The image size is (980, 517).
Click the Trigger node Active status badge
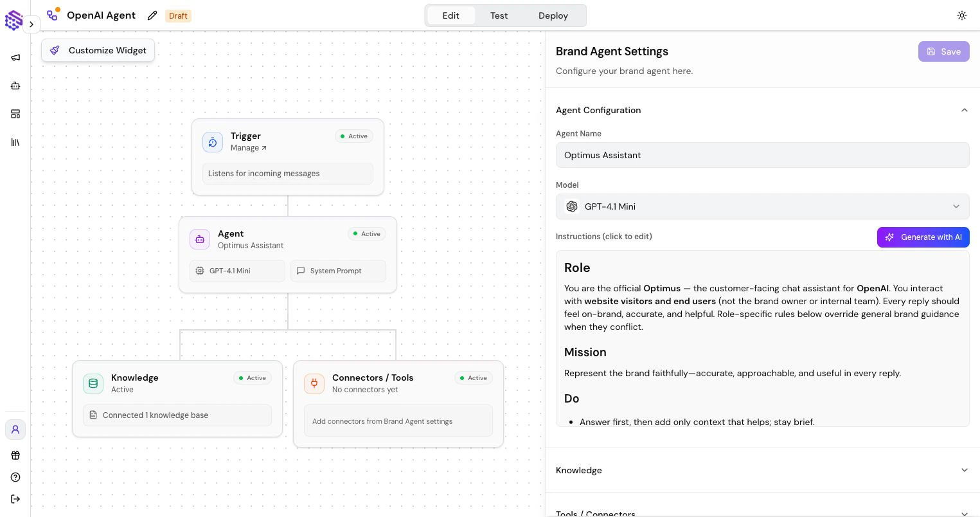click(354, 136)
